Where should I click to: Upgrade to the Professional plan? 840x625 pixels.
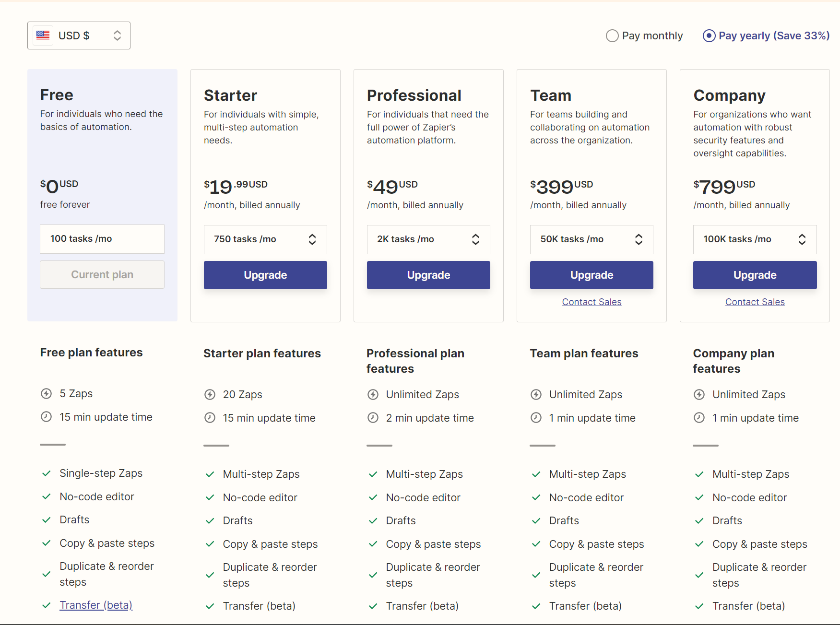[x=428, y=275]
